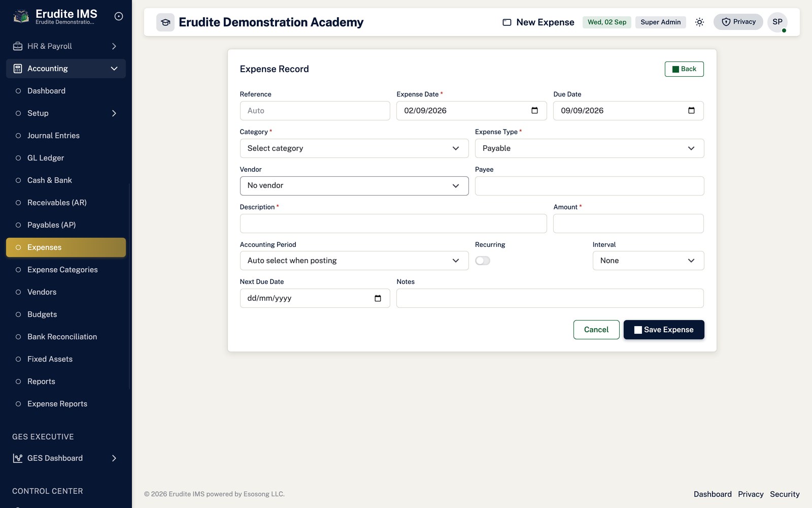
Task: Open Bank Reconciliation page
Action: [66, 337]
